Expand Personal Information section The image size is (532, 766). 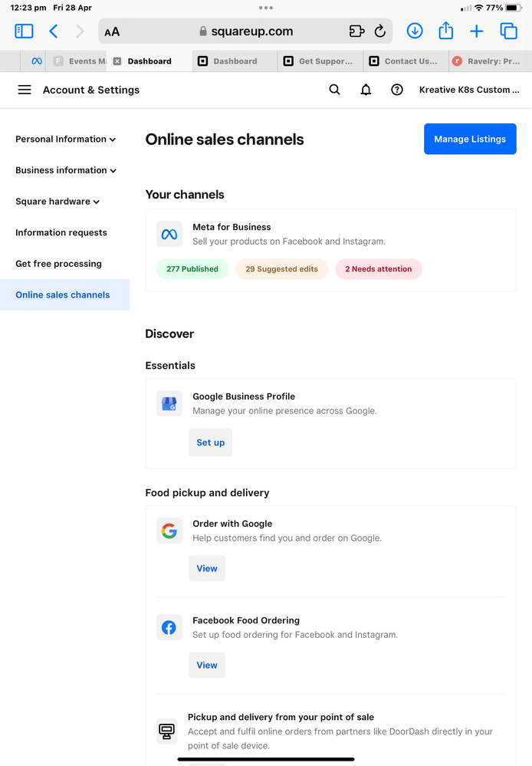point(65,140)
